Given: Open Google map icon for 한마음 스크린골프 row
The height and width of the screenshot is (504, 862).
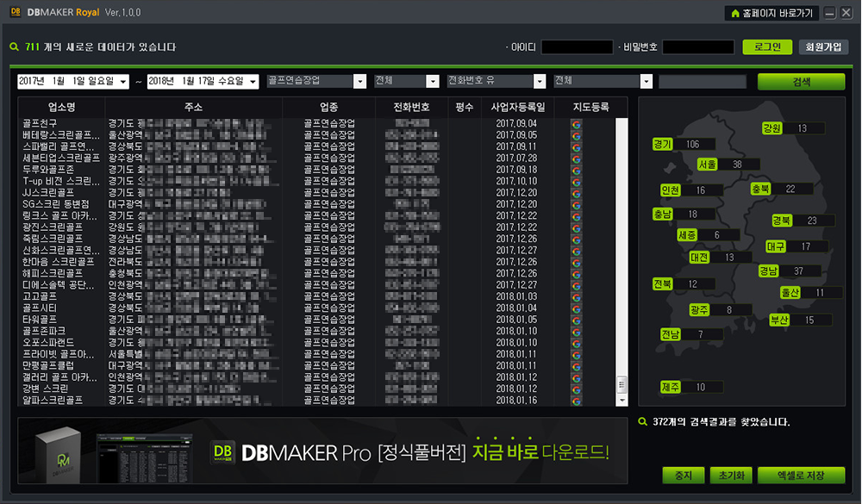Looking at the screenshot, I should pos(576,263).
